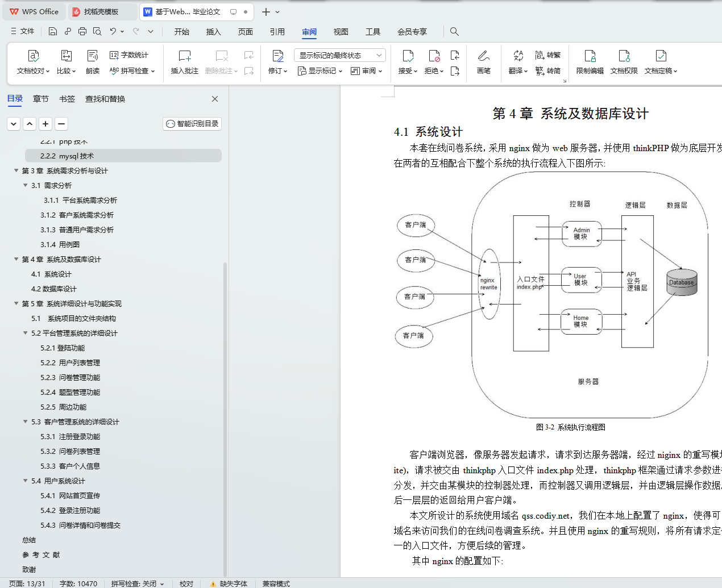Viewport: 722px width, 588px height.
Task: Collapse the 5.3 客户管理系统的详细设计 node
Action: coord(26,422)
